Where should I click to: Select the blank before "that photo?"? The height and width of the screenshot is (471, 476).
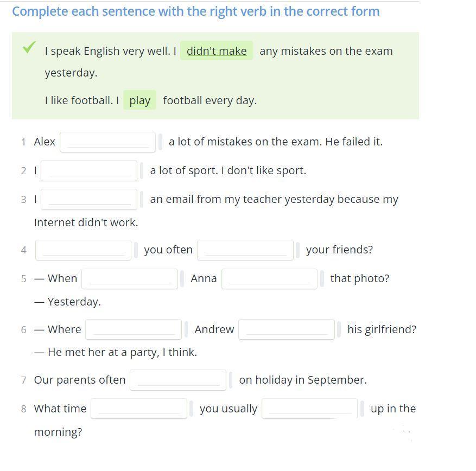[x=269, y=279]
